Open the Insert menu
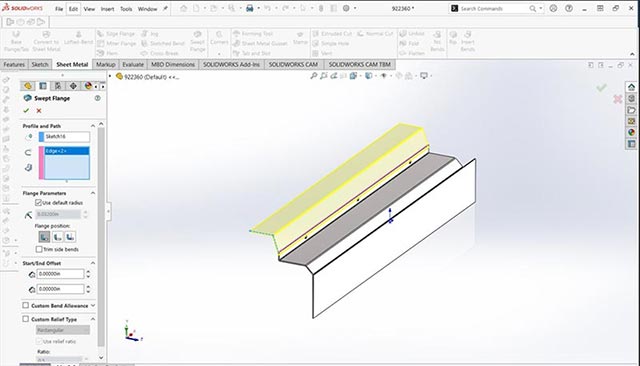The width and height of the screenshot is (640, 366). click(107, 9)
